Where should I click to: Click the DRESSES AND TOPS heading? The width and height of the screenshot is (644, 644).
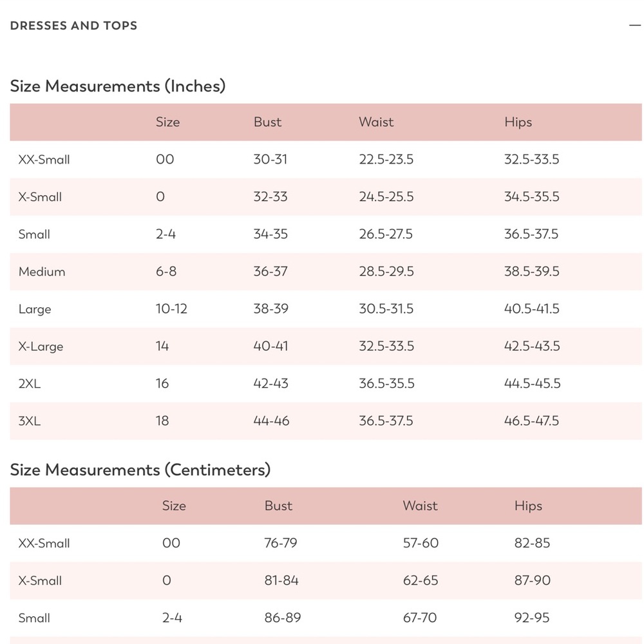tap(73, 26)
